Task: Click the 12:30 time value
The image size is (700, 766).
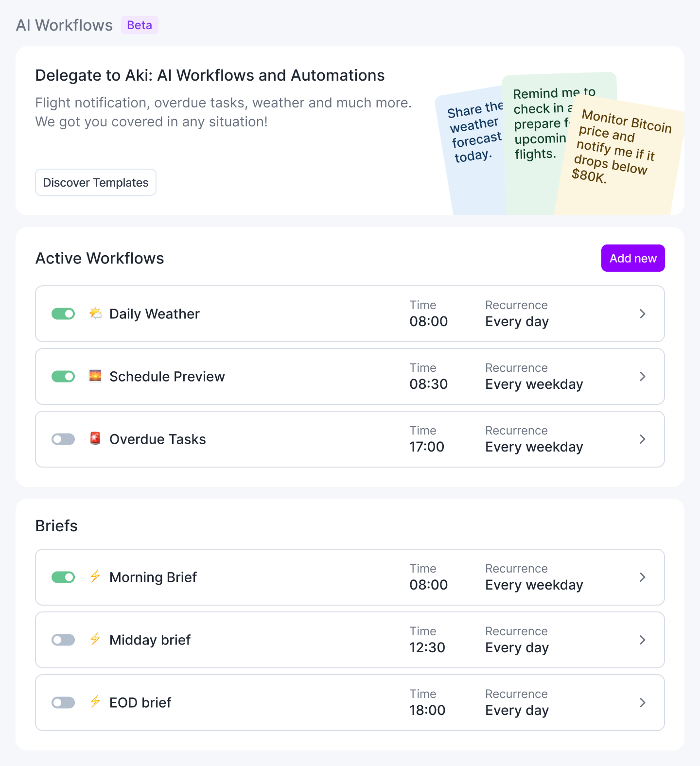Action: click(x=427, y=647)
